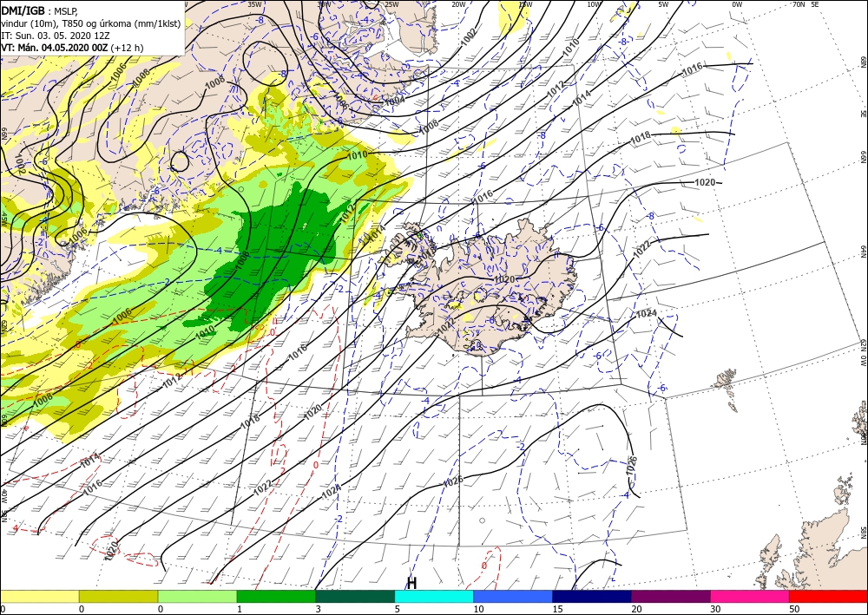Click the red legend color swatch
This screenshot has width=868, height=615.
(x=829, y=596)
